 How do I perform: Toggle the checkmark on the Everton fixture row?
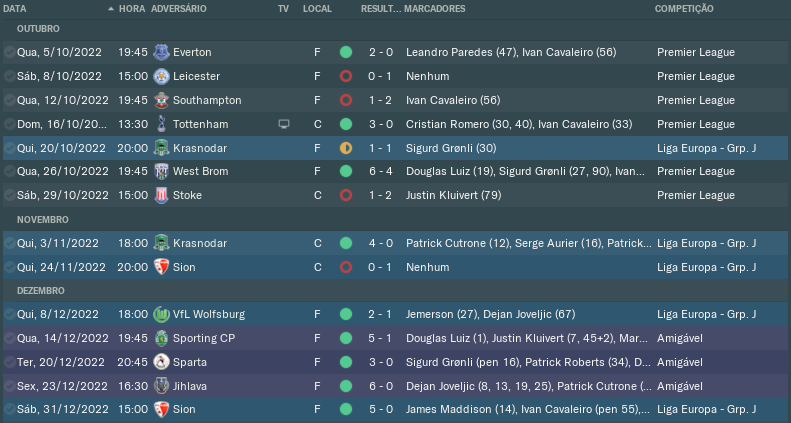[9, 51]
